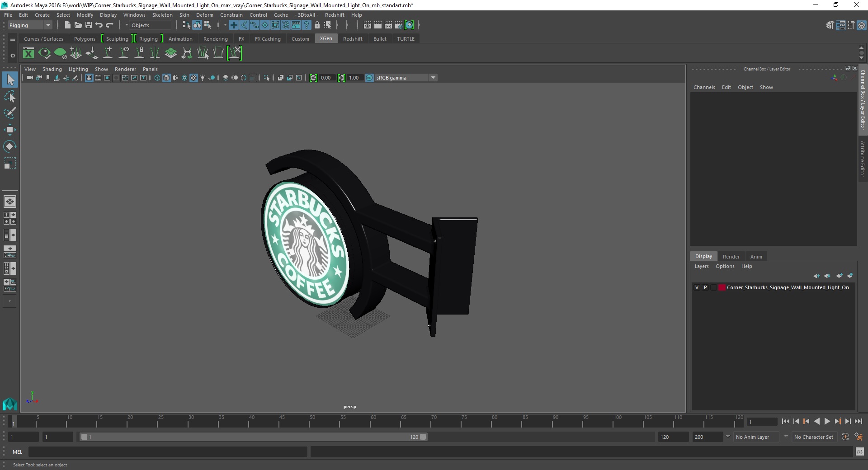868x470 pixels.
Task: Open shelf options gear menu
Action: click(13, 56)
